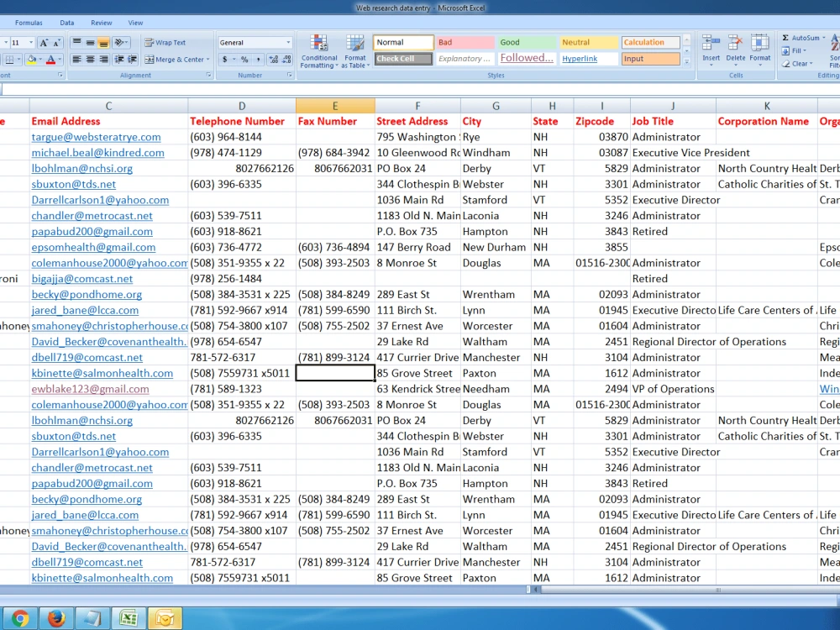This screenshot has height=630, width=840.
Task: Align text right in cell
Action: click(103, 60)
